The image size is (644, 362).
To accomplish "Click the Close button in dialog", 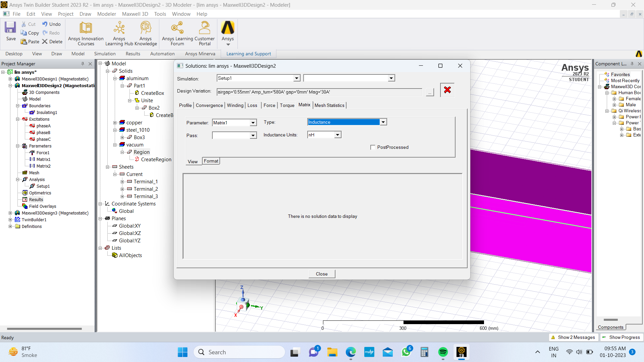I will tap(321, 274).
